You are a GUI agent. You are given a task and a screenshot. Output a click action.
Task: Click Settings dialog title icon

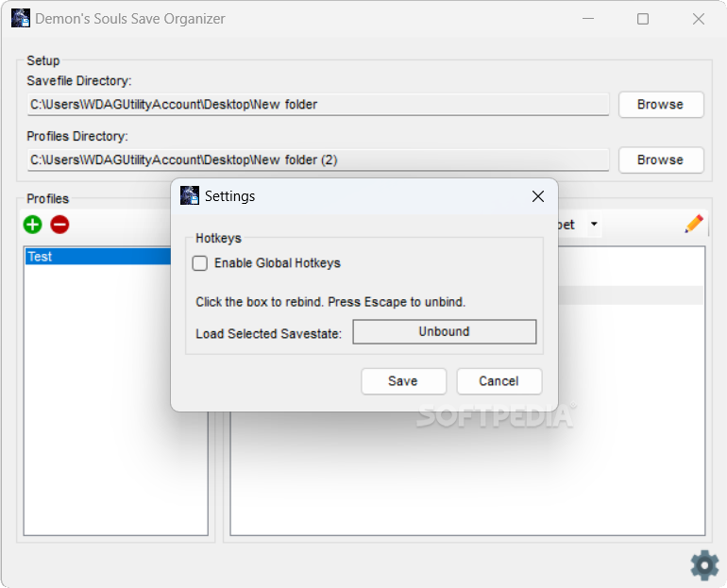pos(190,195)
